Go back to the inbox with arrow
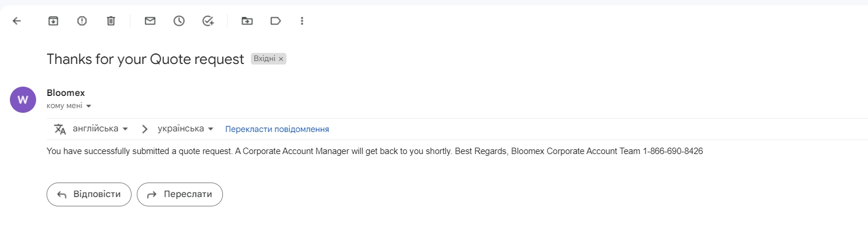This screenshot has width=868, height=243. [x=17, y=21]
